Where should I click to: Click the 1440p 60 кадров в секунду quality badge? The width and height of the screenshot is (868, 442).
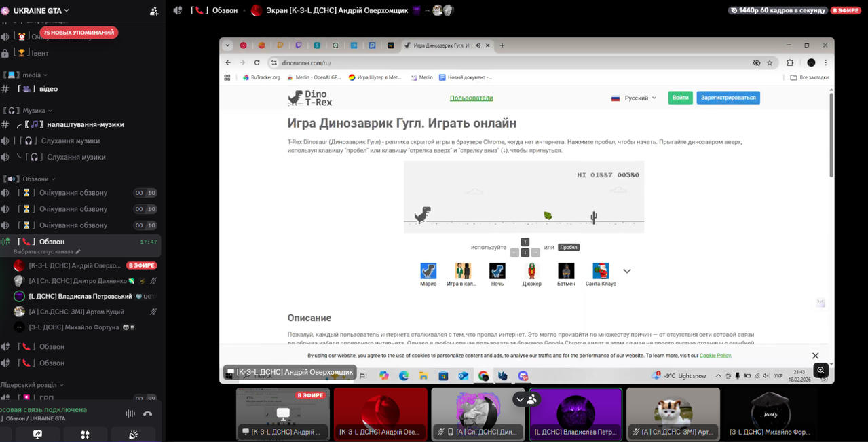(778, 10)
